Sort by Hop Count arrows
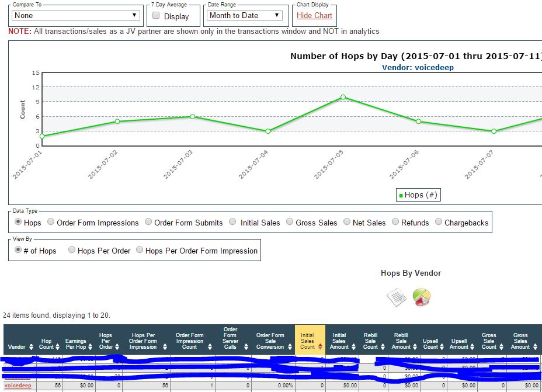This screenshot has width=542, height=392. click(57, 346)
